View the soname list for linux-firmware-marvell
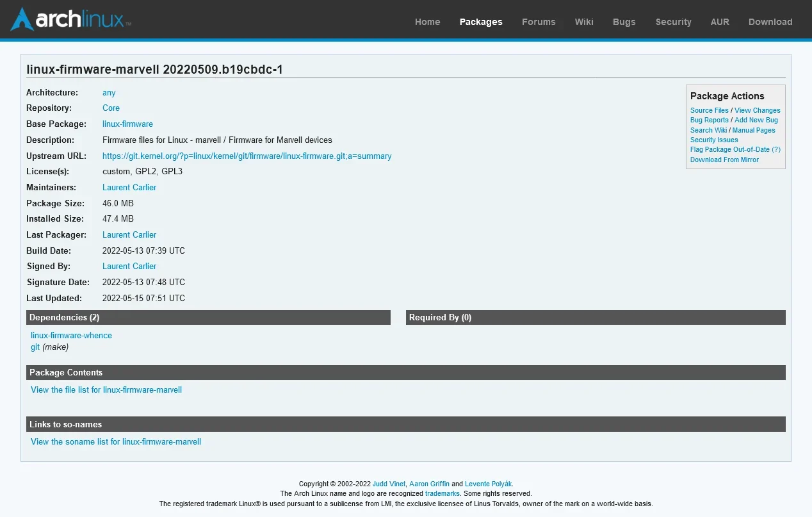812x517 pixels. (116, 442)
